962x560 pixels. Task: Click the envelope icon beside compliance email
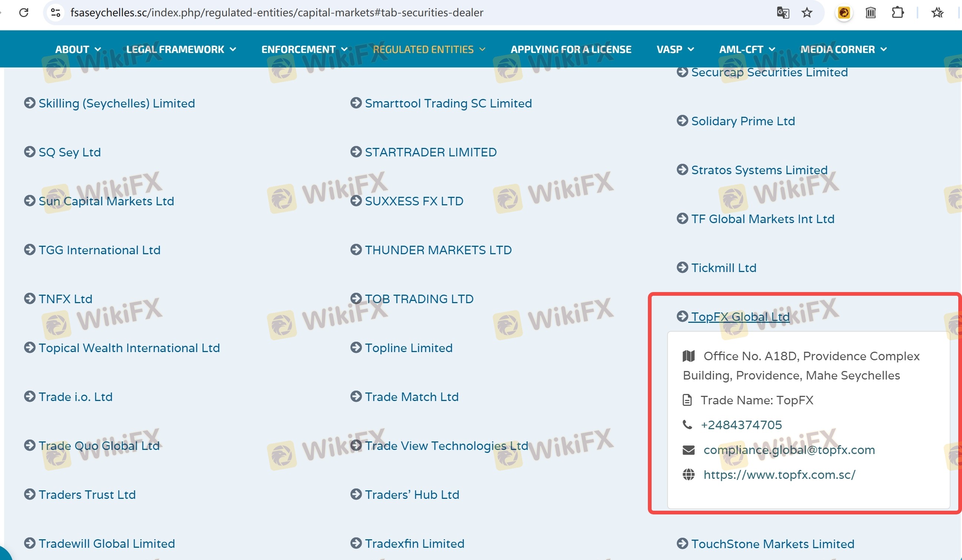[688, 450]
